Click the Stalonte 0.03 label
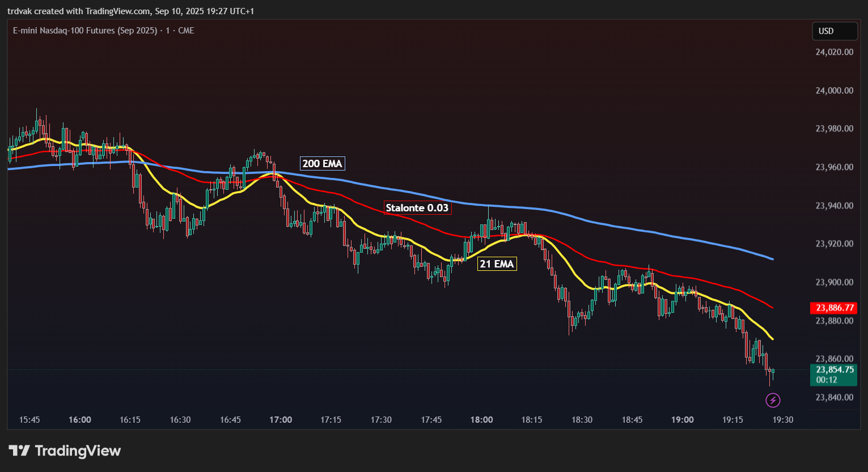 (x=417, y=208)
